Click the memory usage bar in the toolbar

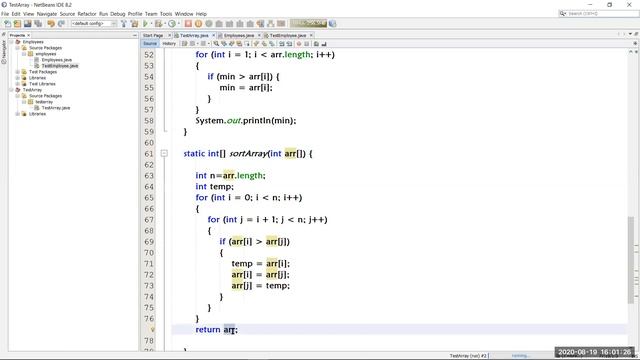click(308, 24)
